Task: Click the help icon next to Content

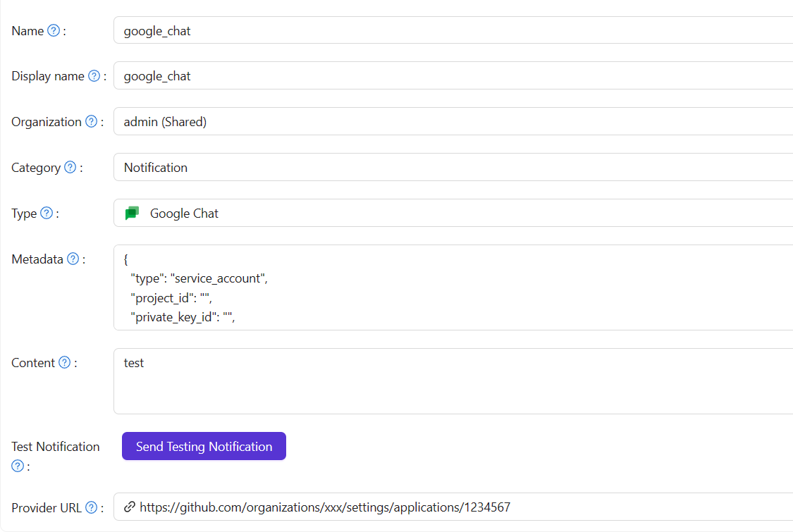Action: point(64,362)
